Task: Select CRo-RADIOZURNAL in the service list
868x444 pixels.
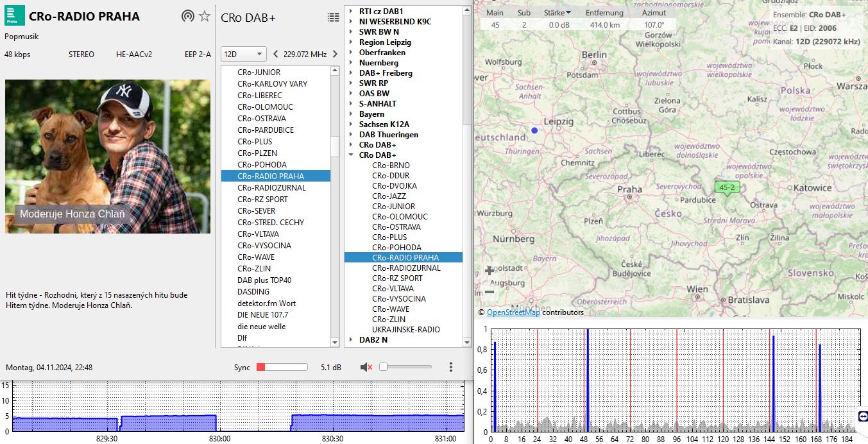Action: [271, 188]
